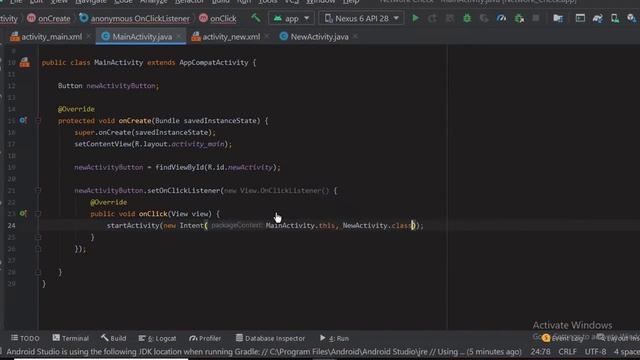The width and height of the screenshot is (640, 360).
Task: Click the fold end marker on line 26
Action: [x=38, y=249]
